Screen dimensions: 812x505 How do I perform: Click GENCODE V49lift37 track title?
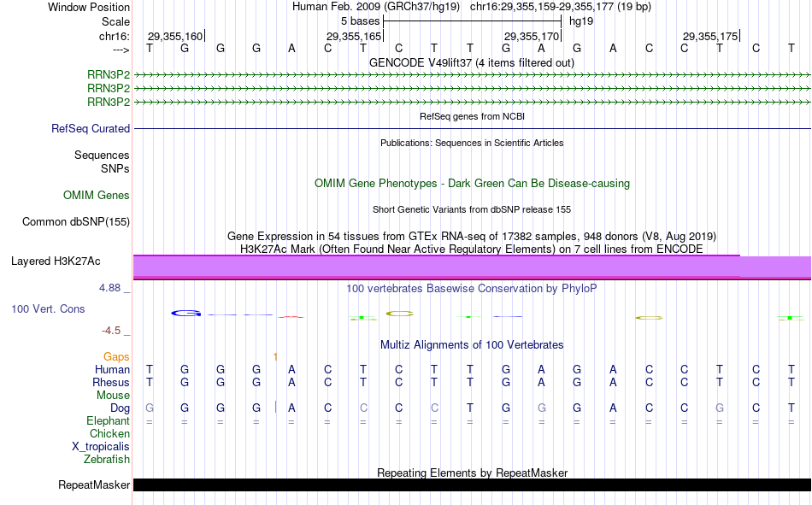471,62
